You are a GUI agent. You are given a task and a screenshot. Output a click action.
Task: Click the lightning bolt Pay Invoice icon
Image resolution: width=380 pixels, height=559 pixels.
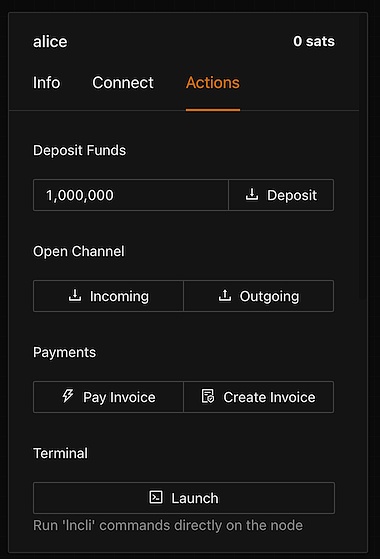pyautogui.click(x=68, y=396)
